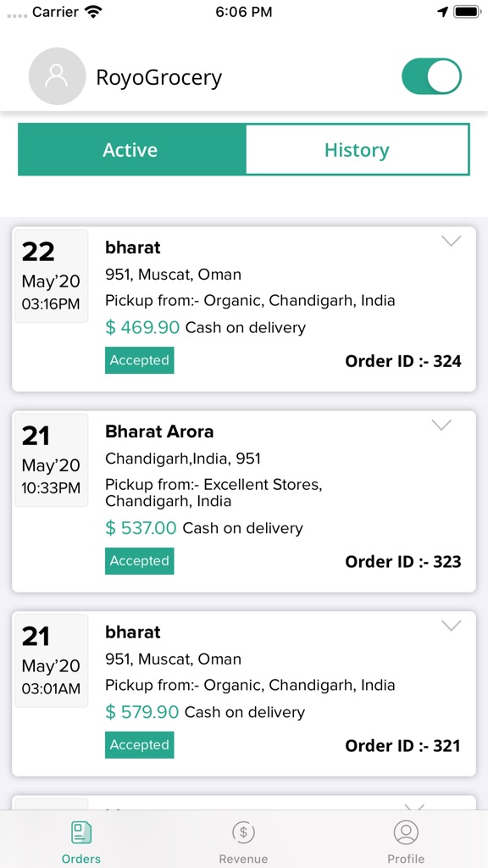Expand order 321 details chevron
488x868 pixels.
coord(452,626)
